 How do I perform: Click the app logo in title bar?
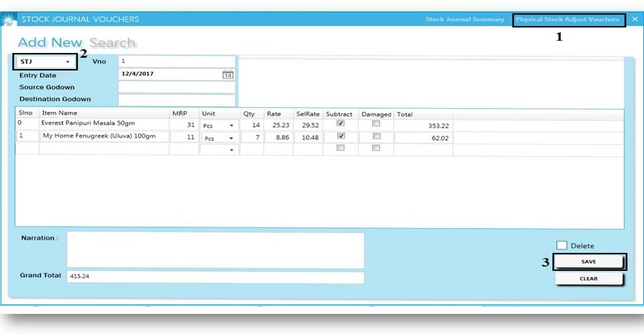point(8,19)
